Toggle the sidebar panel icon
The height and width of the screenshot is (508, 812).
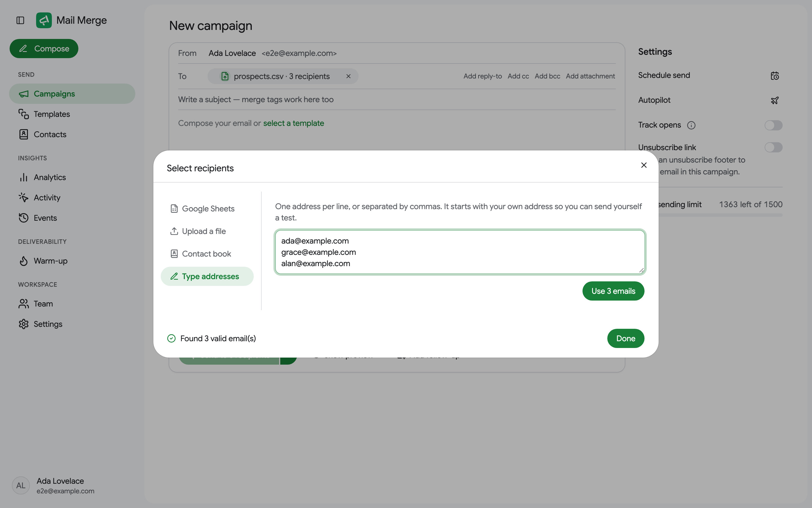[20, 20]
